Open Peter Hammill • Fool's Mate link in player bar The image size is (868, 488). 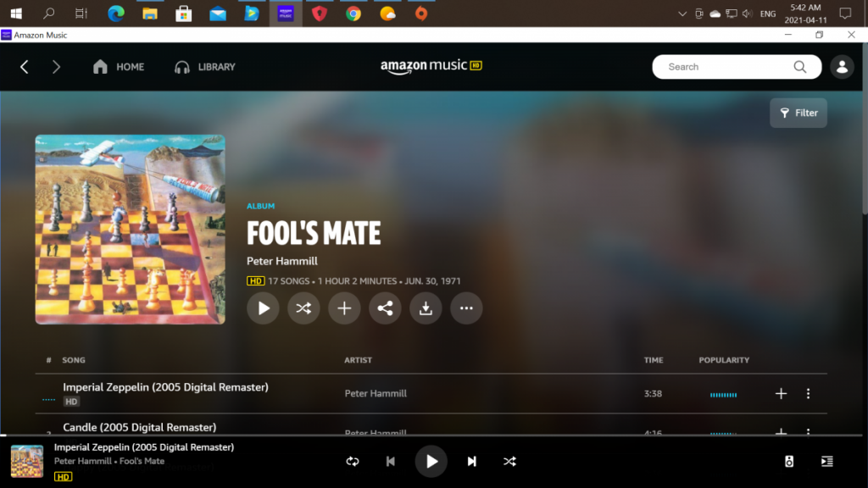pos(109,461)
